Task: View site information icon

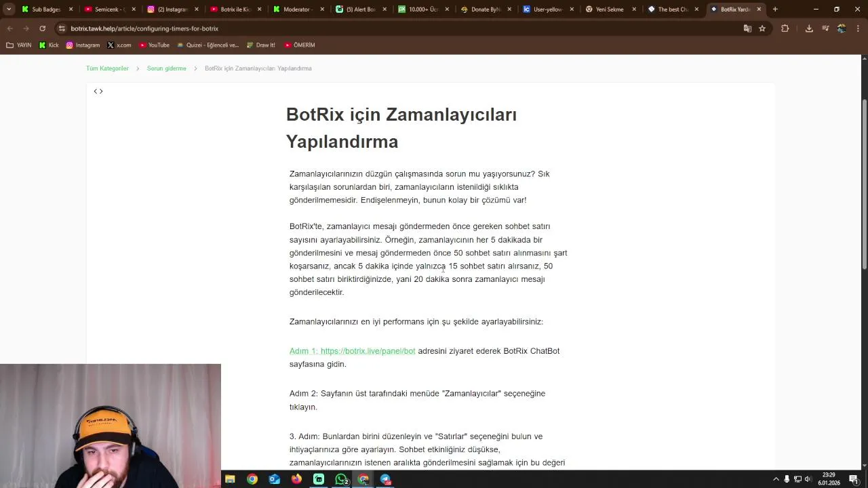Action: 62,28
